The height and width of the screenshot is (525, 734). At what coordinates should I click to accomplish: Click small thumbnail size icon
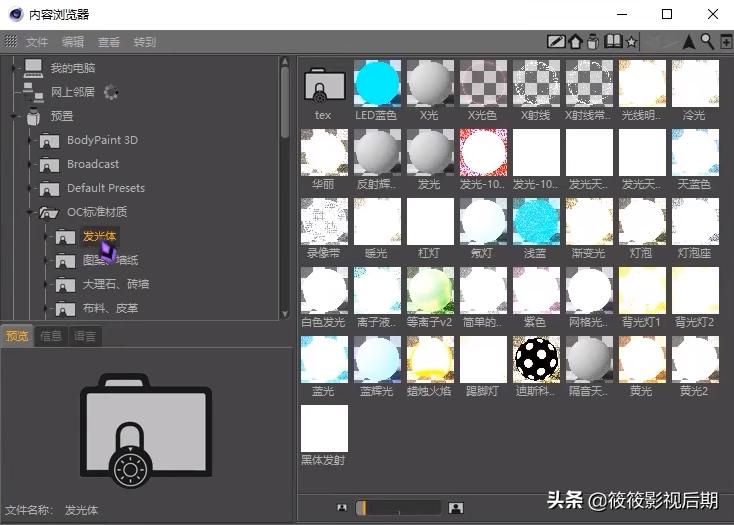coord(342,508)
